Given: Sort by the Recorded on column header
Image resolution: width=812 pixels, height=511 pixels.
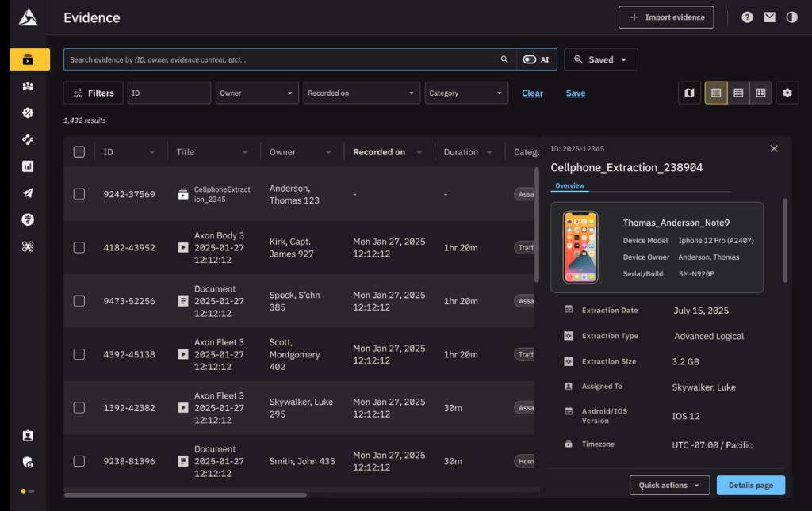Looking at the screenshot, I should pyautogui.click(x=379, y=152).
